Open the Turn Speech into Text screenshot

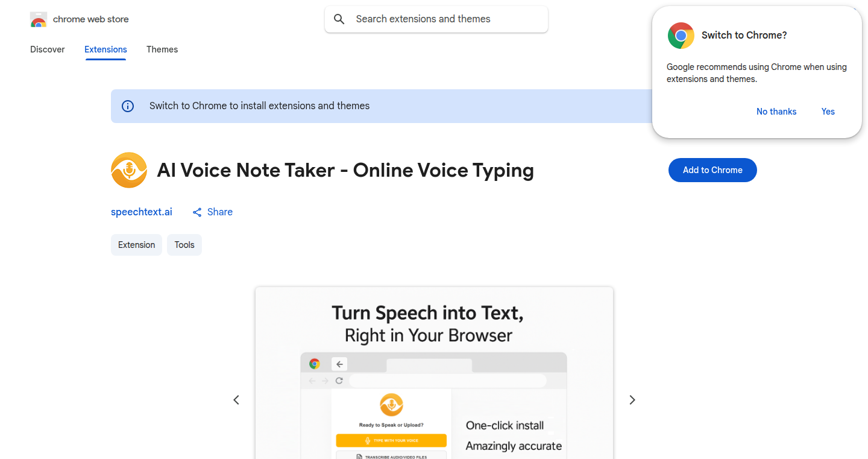point(434,373)
